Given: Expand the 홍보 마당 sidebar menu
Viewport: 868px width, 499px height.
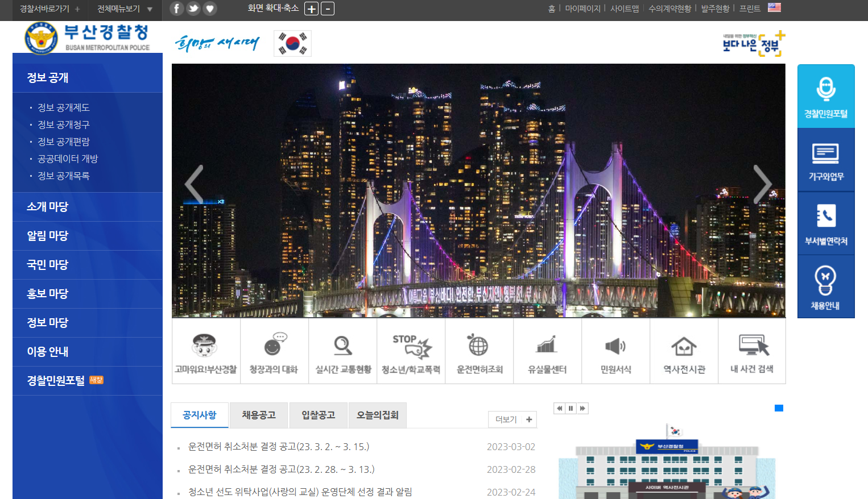Looking at the screenshot, I should [88, 294].
